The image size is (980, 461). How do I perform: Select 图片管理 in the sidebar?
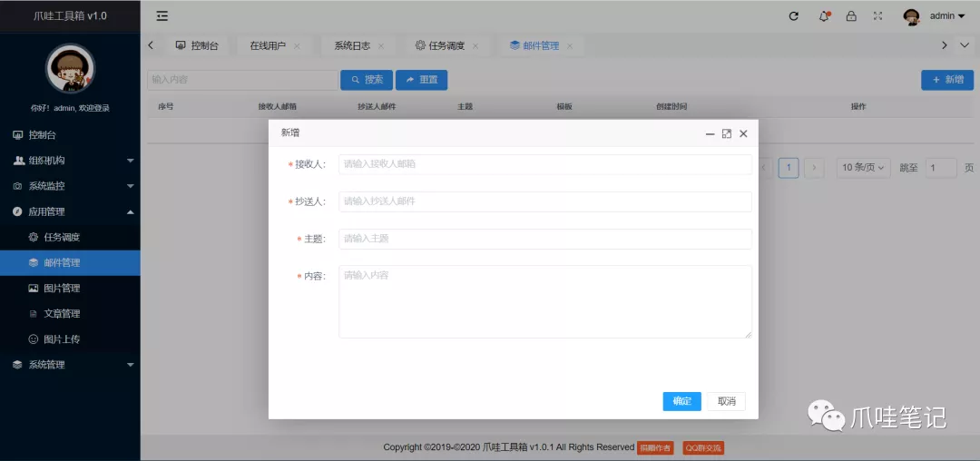pos(70,289)
